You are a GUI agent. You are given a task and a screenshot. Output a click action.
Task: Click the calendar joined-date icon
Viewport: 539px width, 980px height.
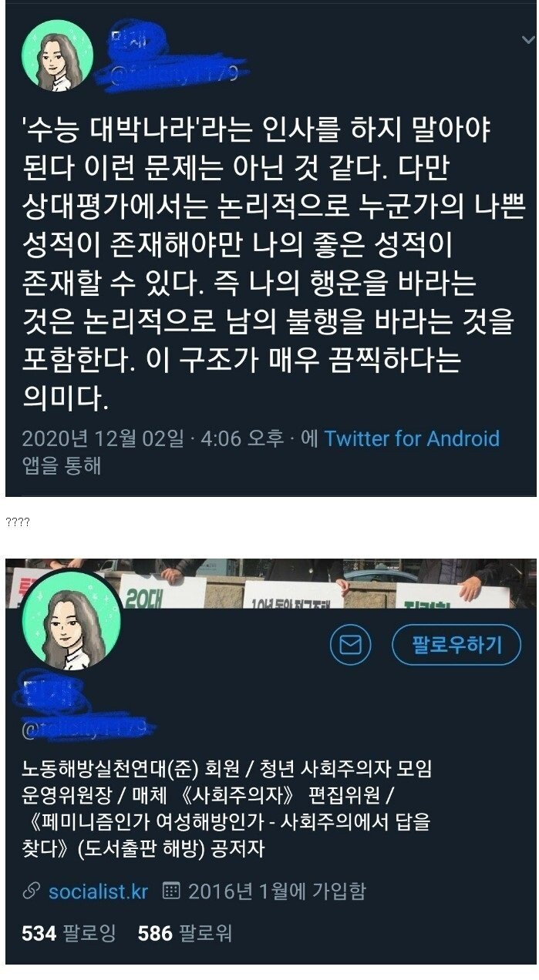[x=172, y=891]
